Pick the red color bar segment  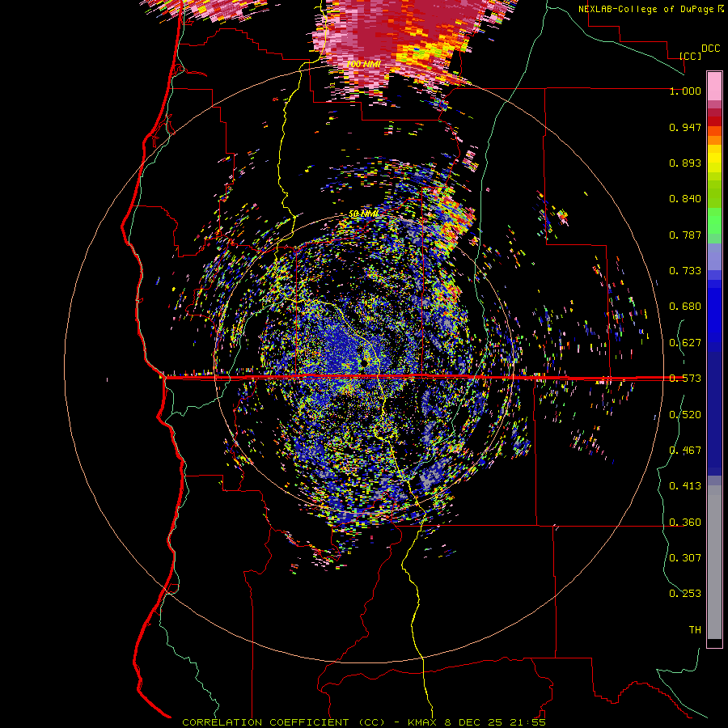pyautogui.click(x=714, y=121)
